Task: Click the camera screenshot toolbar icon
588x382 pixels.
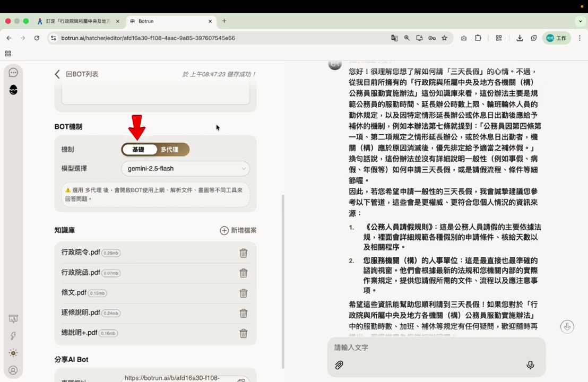Action: (464, 38)
